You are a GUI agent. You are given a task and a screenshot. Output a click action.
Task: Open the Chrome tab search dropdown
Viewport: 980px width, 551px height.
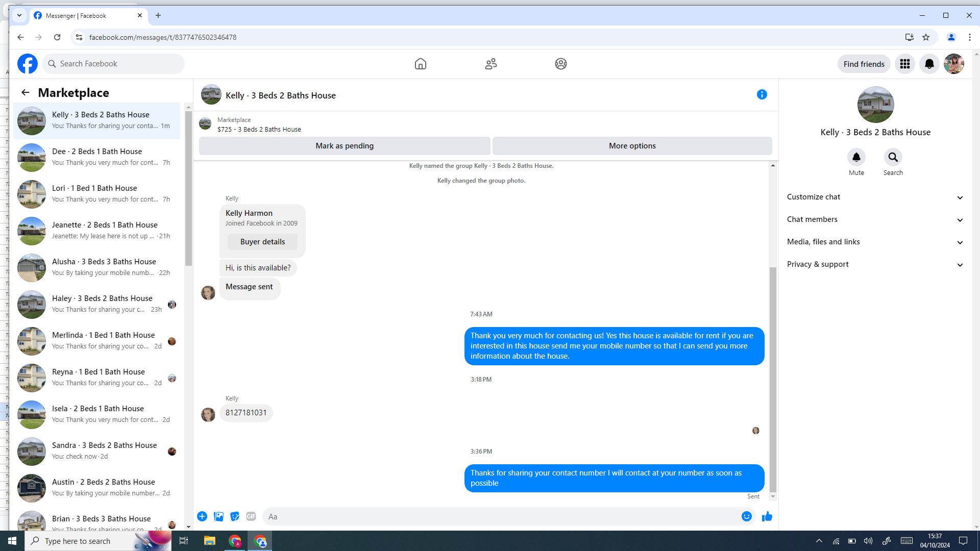click(19, 15)
